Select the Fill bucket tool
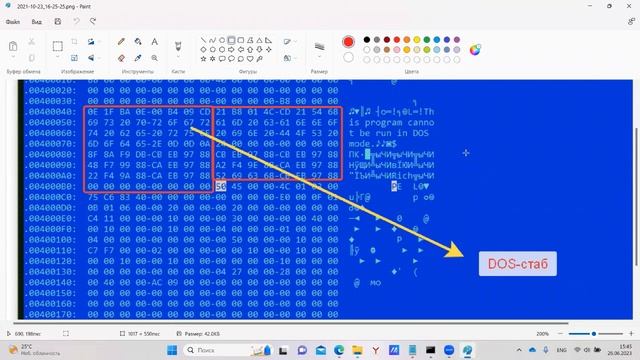The width and height of the screenshot is (640, 360). click(138, 42)
